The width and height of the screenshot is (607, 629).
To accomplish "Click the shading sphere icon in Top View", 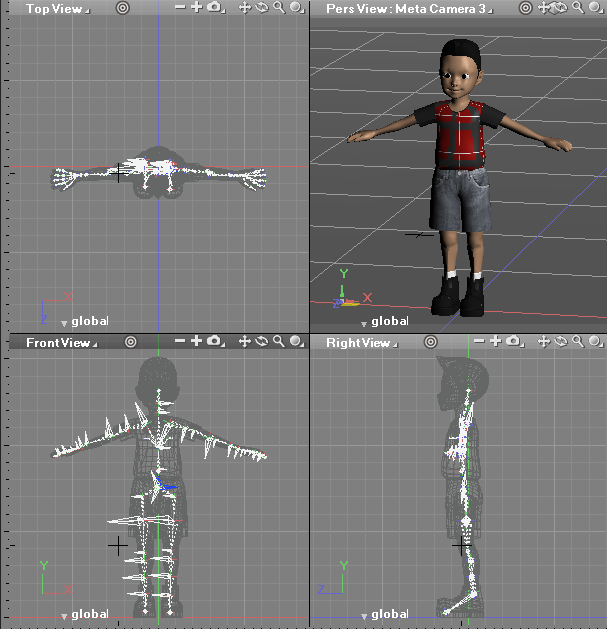I will 296,8.
